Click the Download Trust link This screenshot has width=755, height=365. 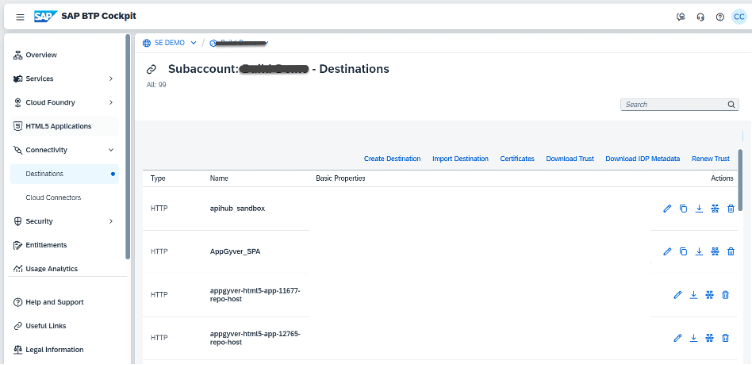click(x=570, y=159)
